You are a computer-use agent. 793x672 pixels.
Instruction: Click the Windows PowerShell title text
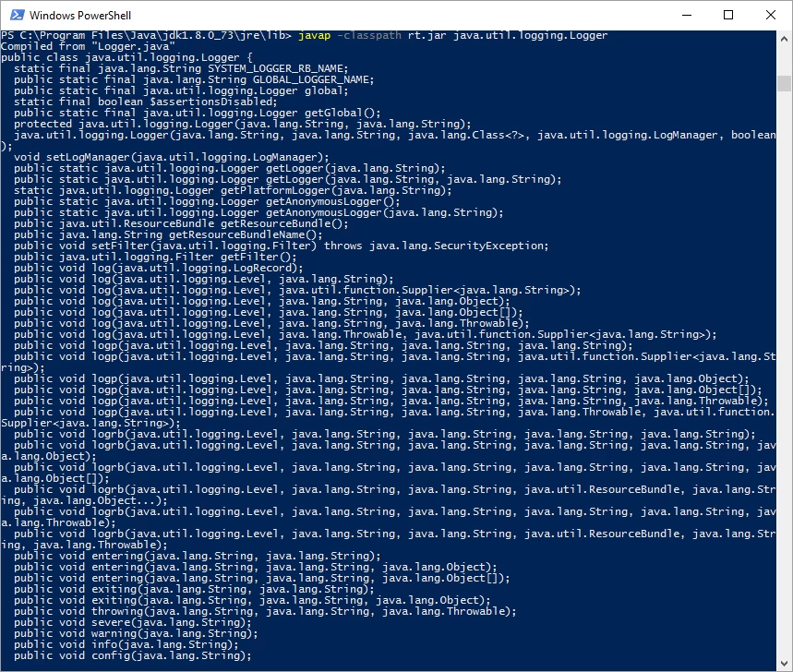point(80,16)
